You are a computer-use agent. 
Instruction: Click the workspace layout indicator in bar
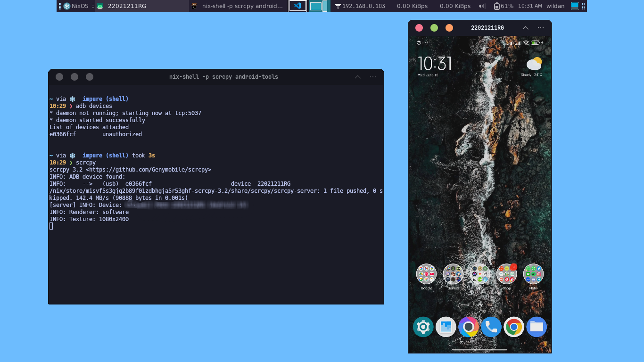point(319,6)
